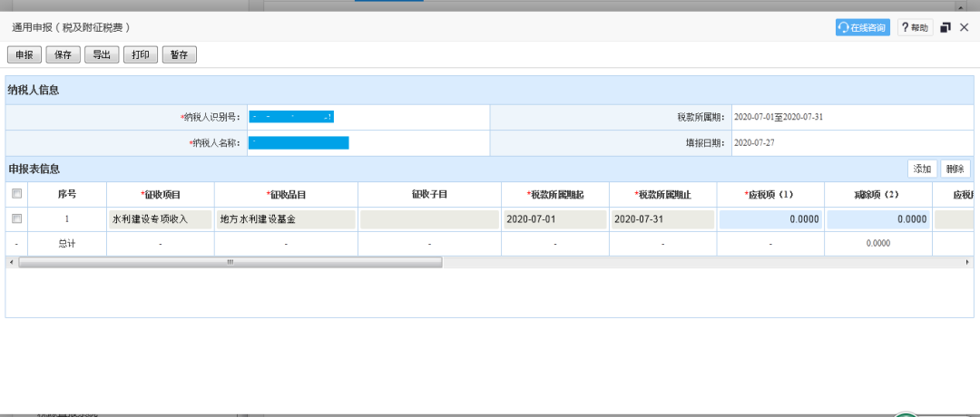Click the 打印 print button
The height and width of the screenshot is (417, 980).
pyautogui.click(x=141, y=55)
